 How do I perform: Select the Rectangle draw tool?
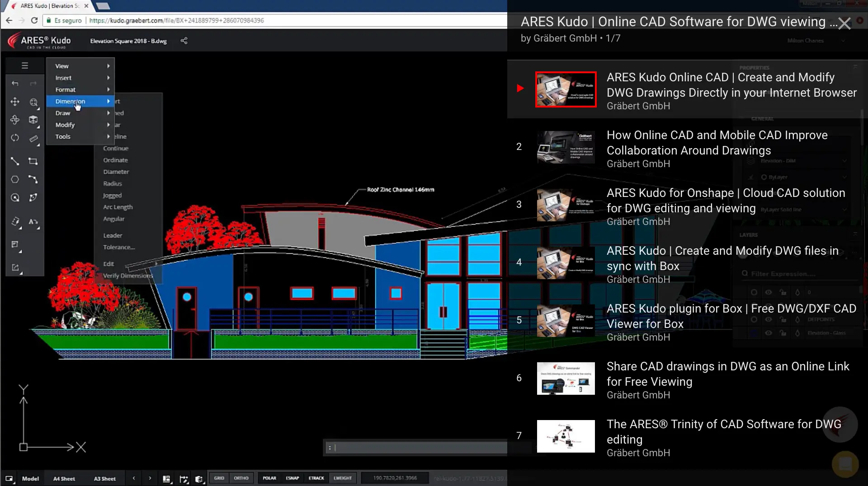[x=33, y=161]
